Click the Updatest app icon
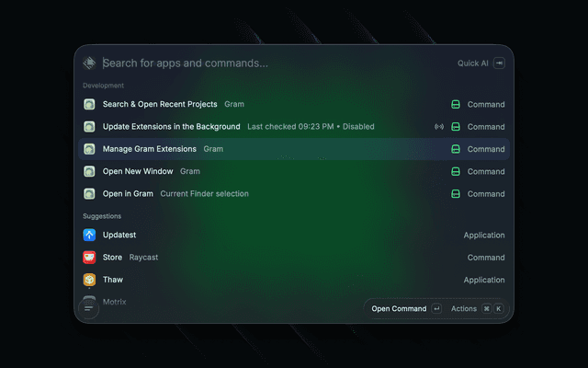The image size is (588, 368). [x=89, y=236]
